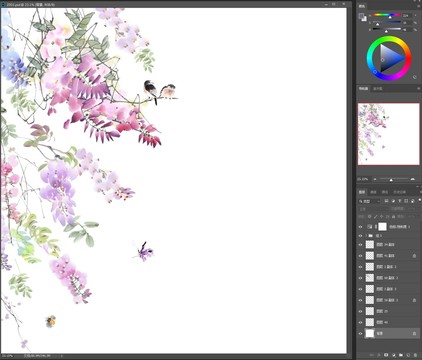Open the layer opacity dropdown

(x=411, y=209)
